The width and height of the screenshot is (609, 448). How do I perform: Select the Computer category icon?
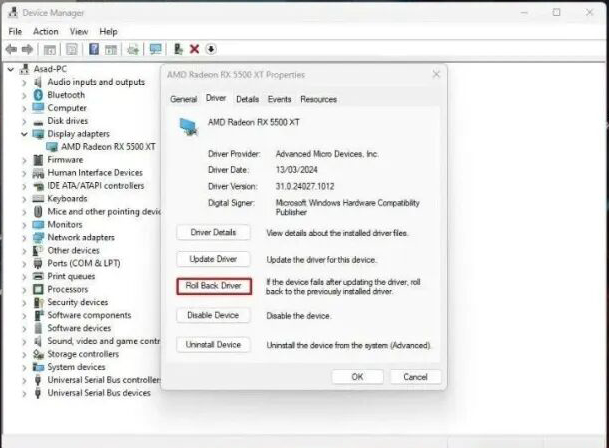click(x=38, y=108)
